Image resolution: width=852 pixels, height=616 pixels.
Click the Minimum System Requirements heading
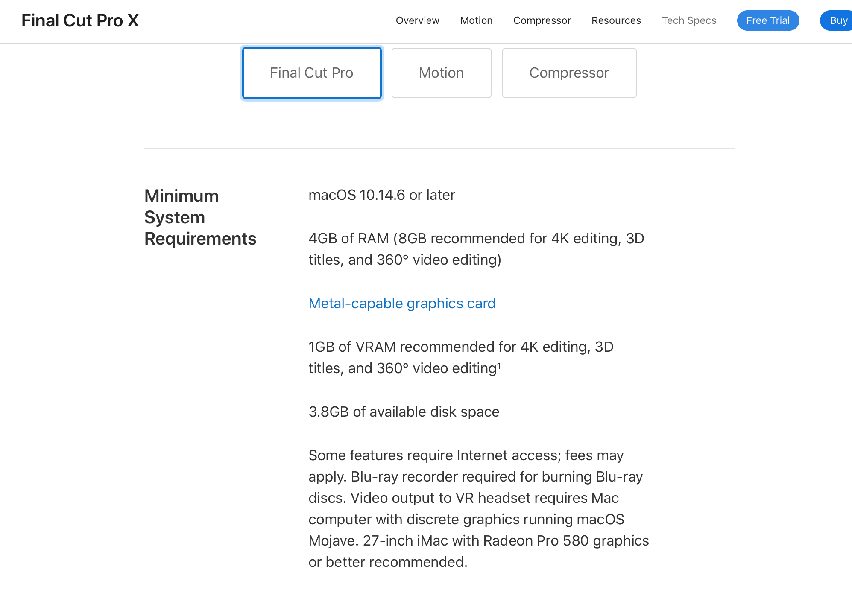pyautogui.click(x=200, y=217)
